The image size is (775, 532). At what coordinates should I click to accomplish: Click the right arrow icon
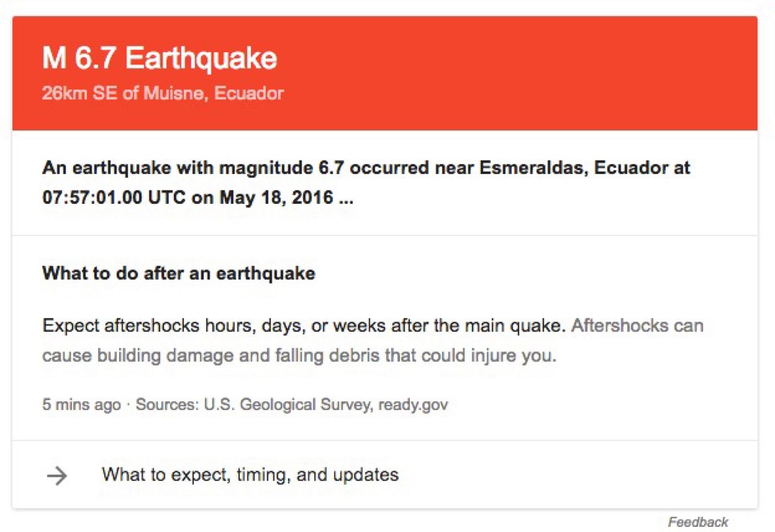[x=57, y=475]
